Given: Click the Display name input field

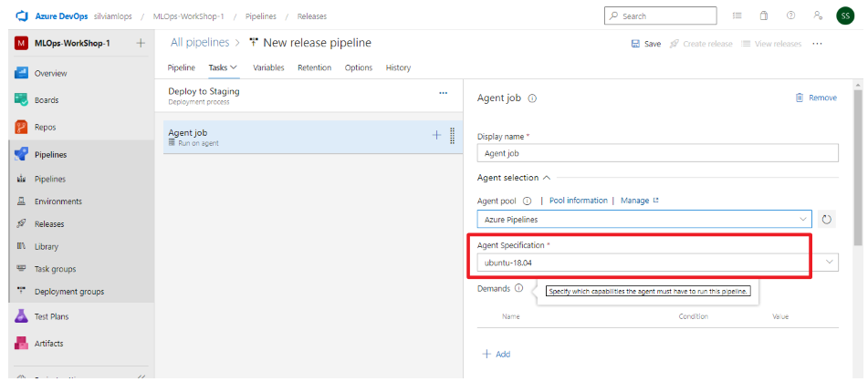Looking at the screenshot, I should coord(658,153).
